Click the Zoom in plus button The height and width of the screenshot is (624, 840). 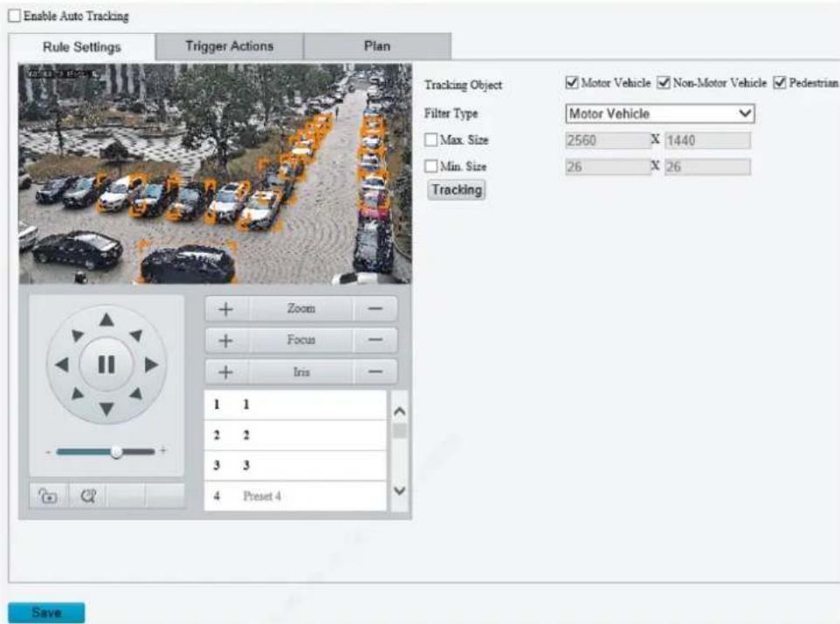click(x=226, y=309)
